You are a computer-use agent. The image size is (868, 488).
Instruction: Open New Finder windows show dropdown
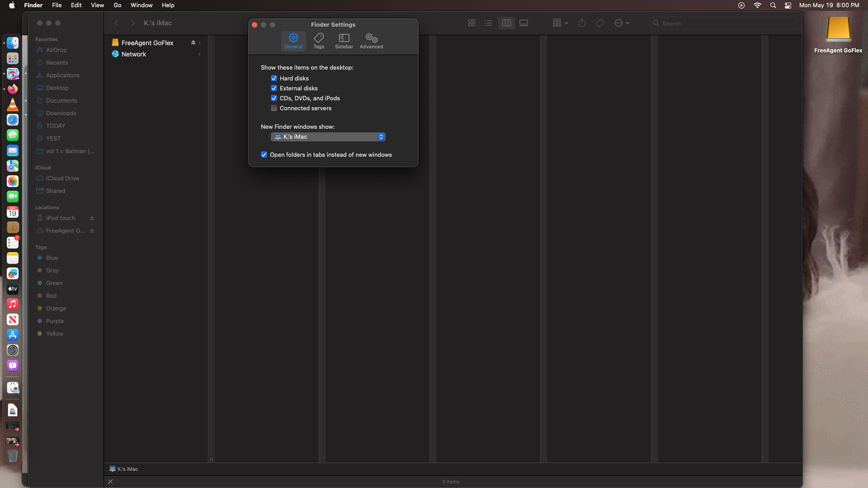click(328, 137)
